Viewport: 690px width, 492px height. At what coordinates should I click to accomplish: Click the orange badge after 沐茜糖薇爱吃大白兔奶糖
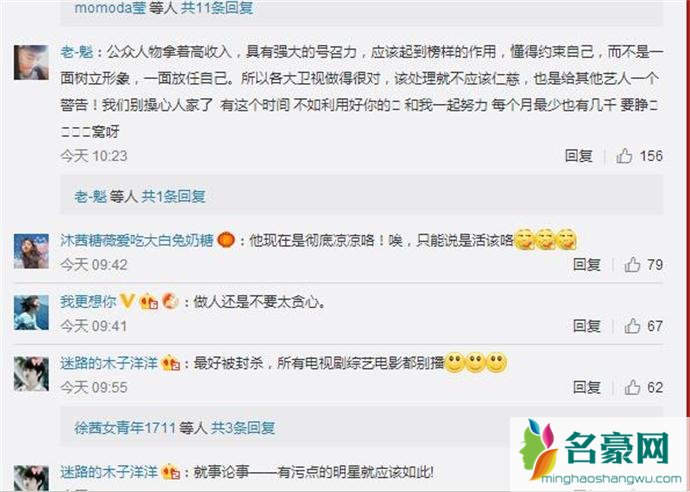pyautogui.click(x=226, y=241)
